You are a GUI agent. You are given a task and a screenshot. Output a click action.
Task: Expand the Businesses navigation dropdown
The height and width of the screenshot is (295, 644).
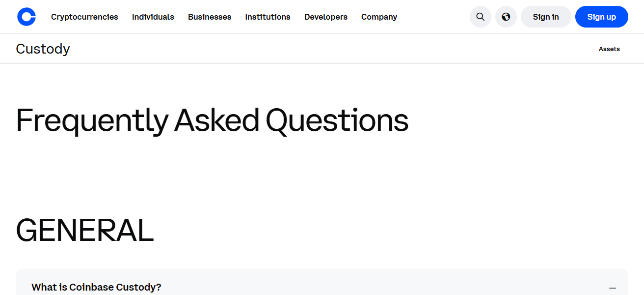coord(210,17)
